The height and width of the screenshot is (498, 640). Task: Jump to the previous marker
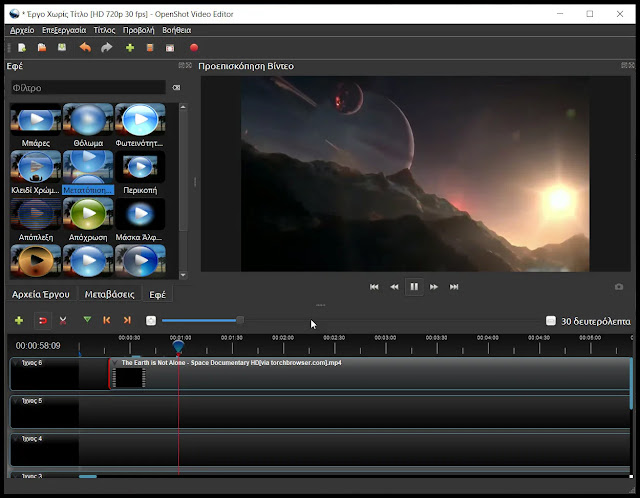click(x=107, y=320)
